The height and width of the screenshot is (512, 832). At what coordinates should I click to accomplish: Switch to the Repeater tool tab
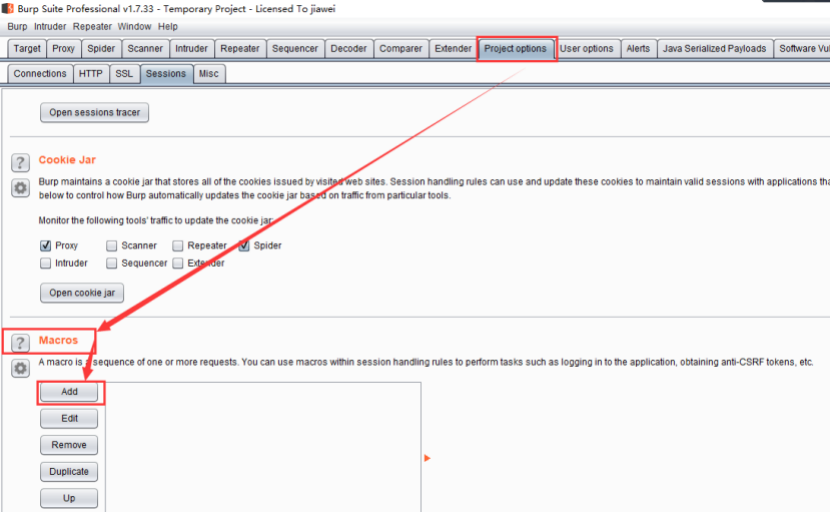tap(240, 48)
